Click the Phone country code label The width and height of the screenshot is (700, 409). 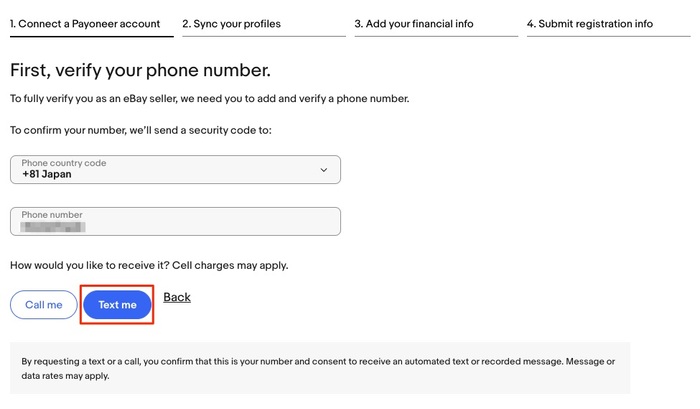(64, 162)
